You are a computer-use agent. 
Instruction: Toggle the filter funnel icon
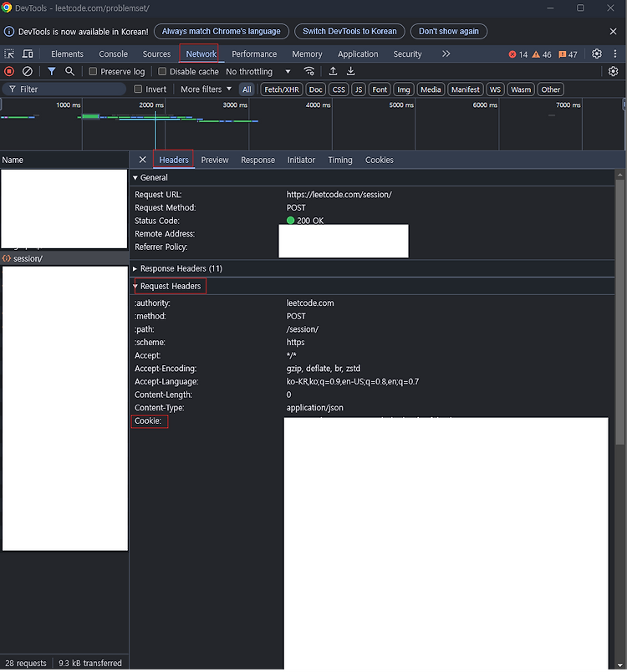52,72
